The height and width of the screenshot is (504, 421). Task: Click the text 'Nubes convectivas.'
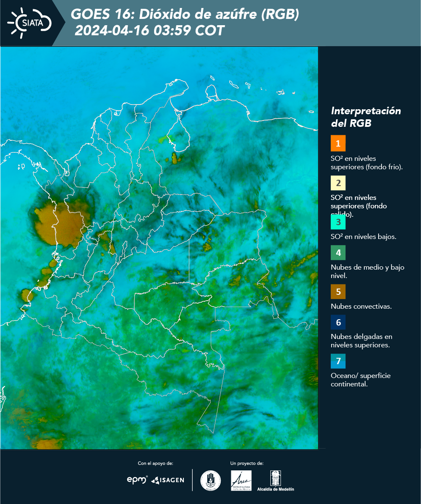361,306
